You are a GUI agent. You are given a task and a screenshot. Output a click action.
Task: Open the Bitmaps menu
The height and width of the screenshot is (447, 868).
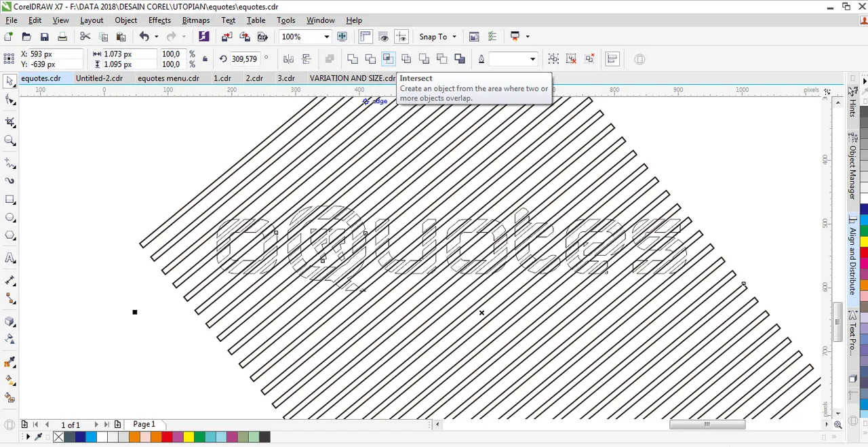point(196,20)
